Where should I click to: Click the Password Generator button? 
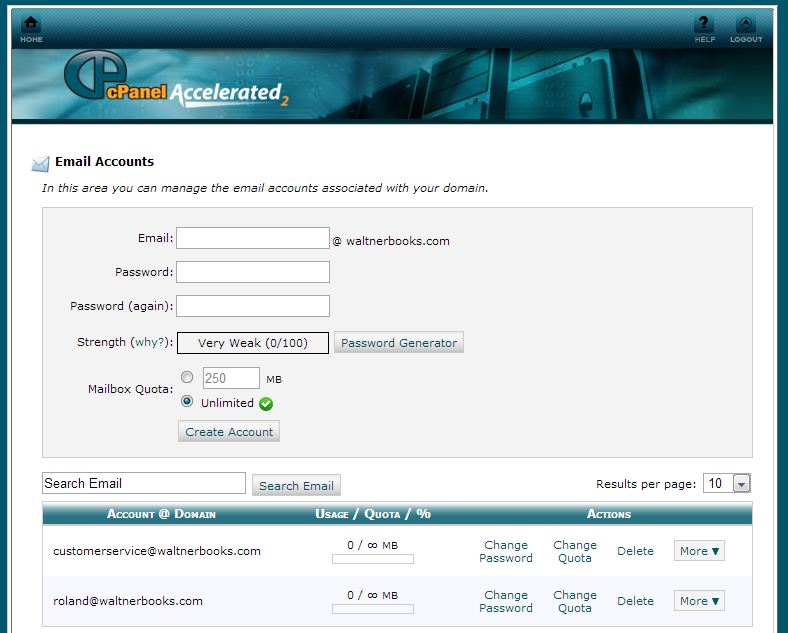coord(399,343)
